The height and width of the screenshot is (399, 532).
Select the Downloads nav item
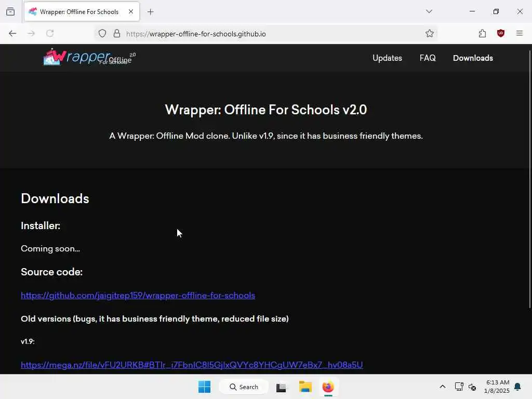[x=473, y=58]
